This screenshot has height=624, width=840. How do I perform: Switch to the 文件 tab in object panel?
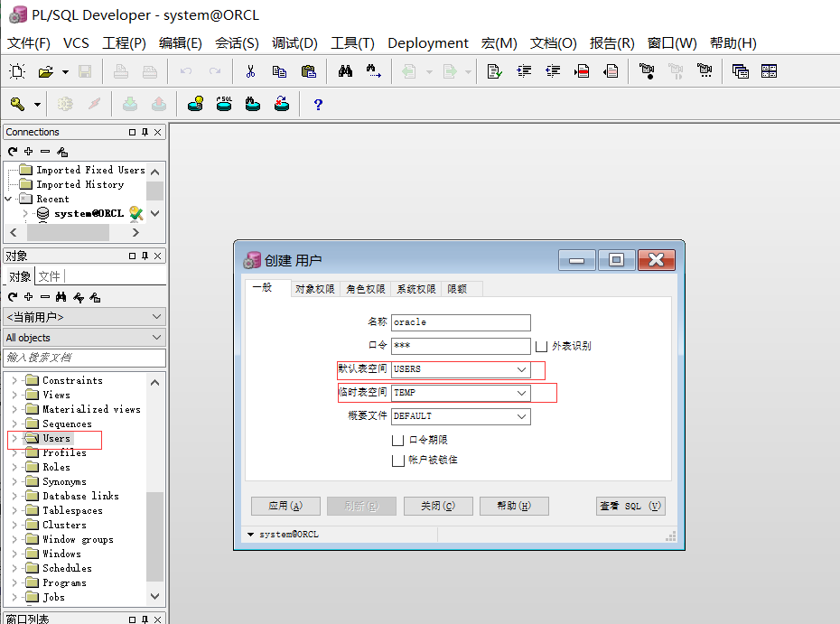[x=50, y=276]
